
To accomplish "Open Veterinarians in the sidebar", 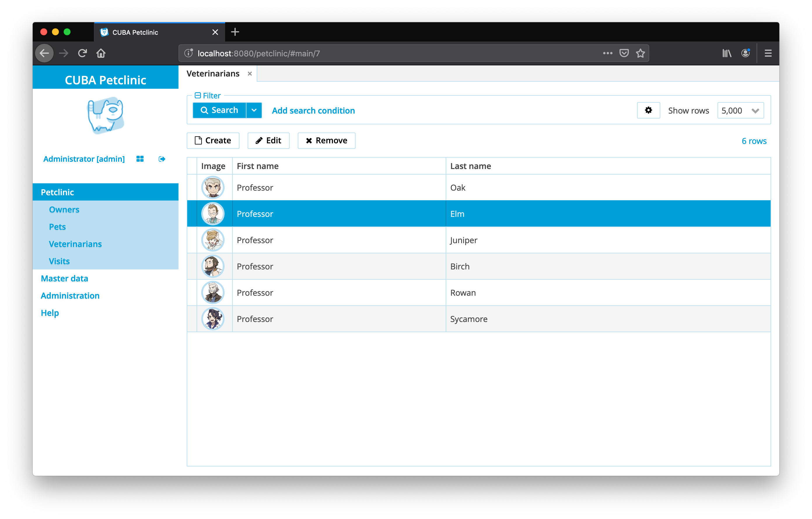I will click(x=75, y=244).
